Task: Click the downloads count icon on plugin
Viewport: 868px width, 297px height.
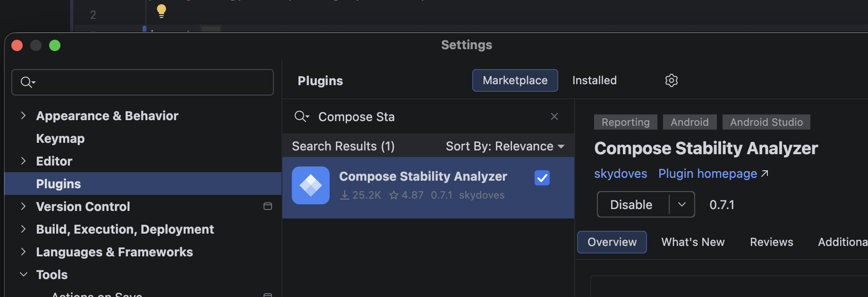Action: pos(345,195)
